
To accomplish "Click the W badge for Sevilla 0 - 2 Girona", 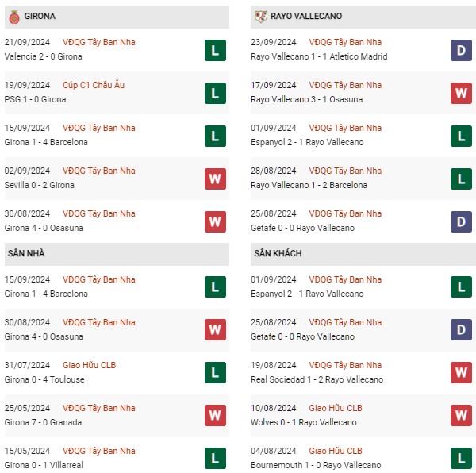I will (214, 179).
